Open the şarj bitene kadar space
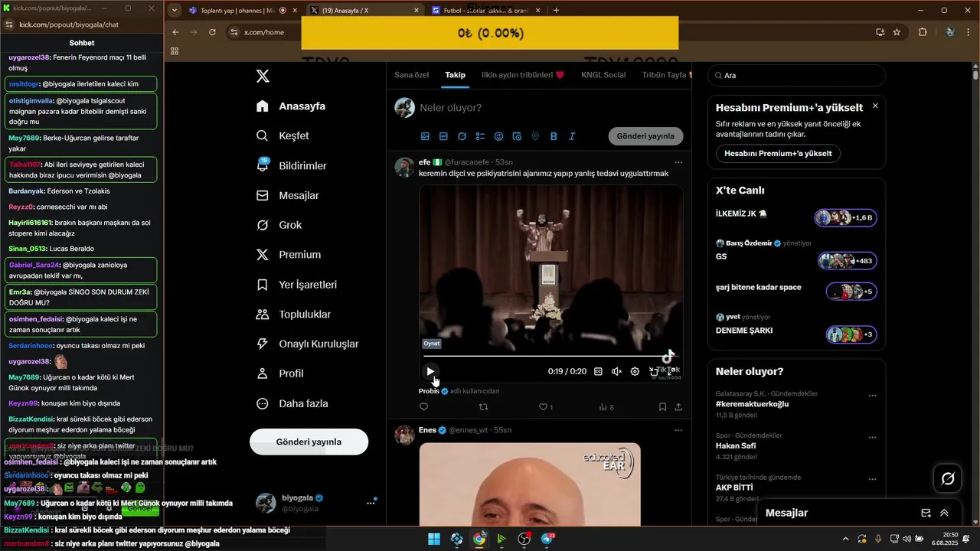Screen dimensions: 980x551 point(796,290)
